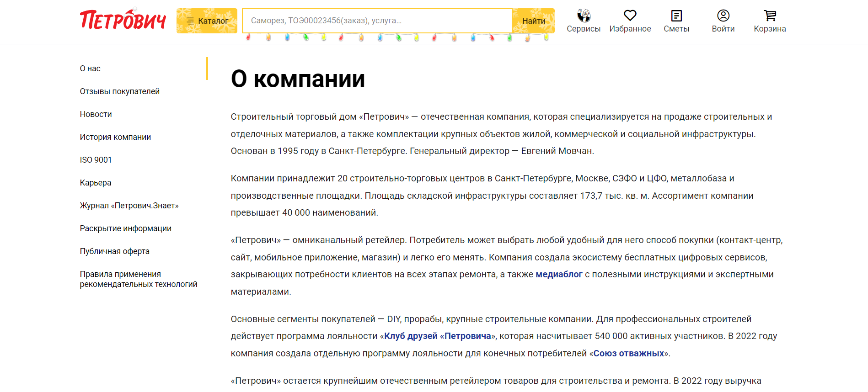Open Раскрытие информации page

(x=126, y=228)
